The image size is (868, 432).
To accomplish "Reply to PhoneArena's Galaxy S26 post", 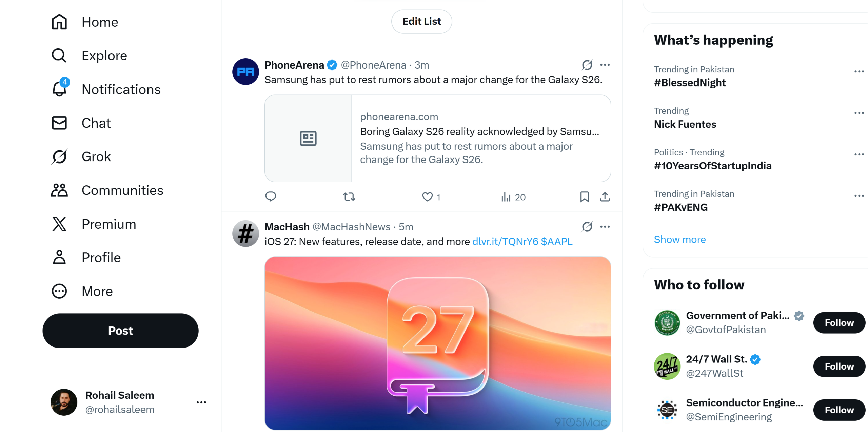I will (x=271, y=197).
